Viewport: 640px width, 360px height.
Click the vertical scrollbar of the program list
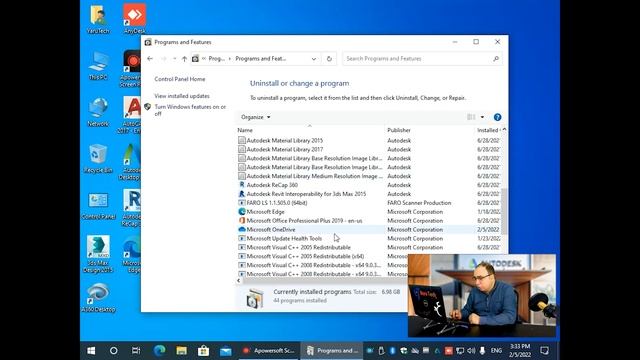point(504,211)
